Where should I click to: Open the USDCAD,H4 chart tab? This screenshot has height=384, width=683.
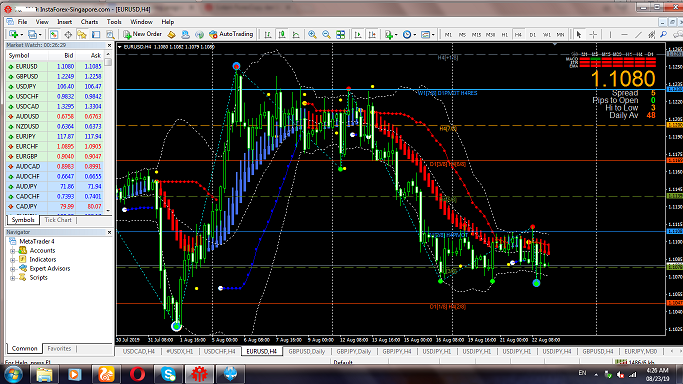pyautogui.click(x=139, y=351)
